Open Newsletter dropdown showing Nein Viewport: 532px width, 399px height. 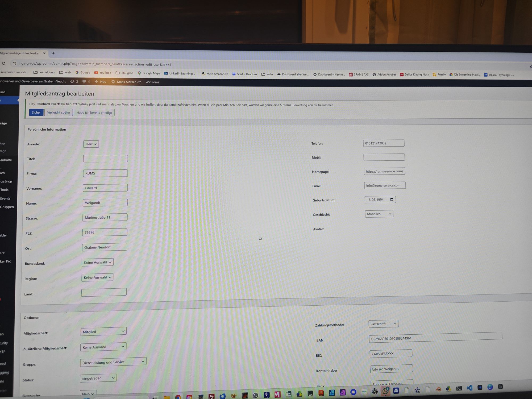coord(88,394)
